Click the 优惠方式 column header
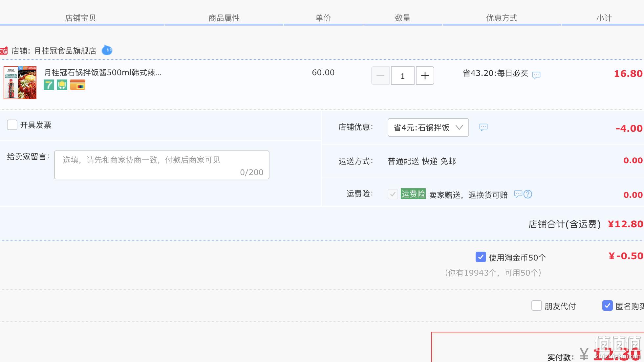The image size is (644, 362). click(502, 18)
